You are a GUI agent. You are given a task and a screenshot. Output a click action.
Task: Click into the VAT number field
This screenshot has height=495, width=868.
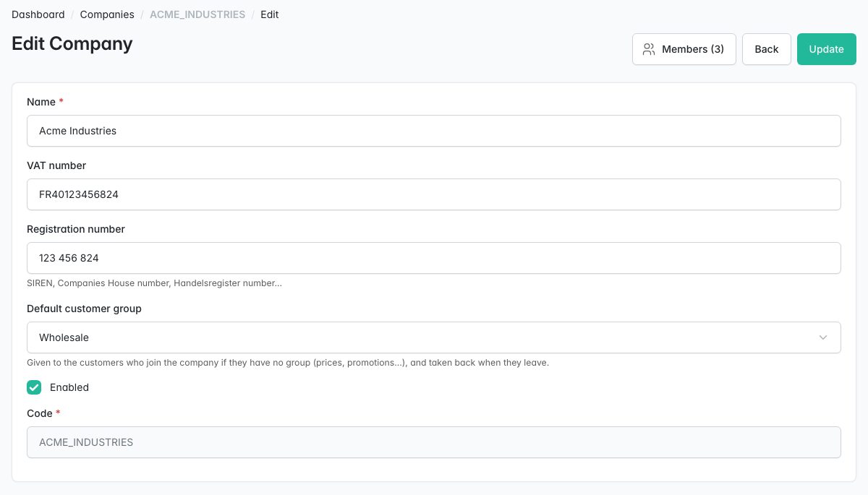[434, 194]
